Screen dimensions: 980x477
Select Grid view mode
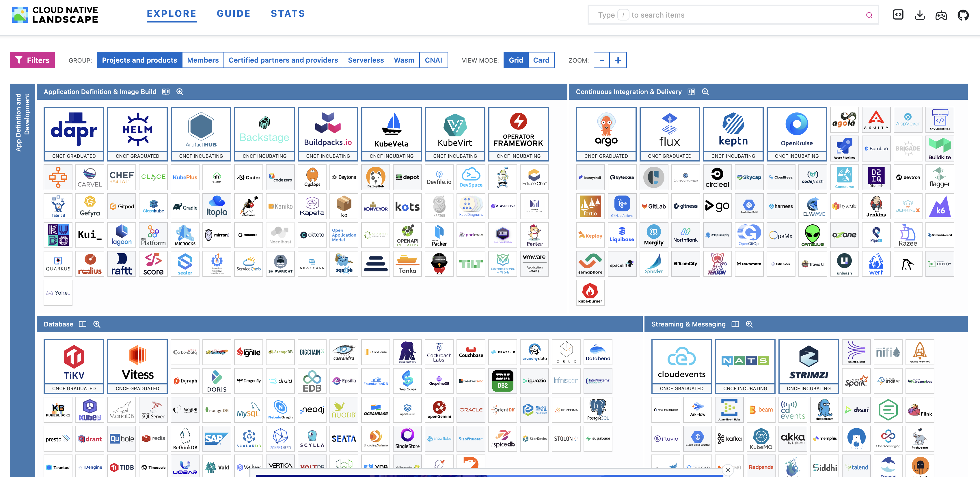[x=516, y=60]
